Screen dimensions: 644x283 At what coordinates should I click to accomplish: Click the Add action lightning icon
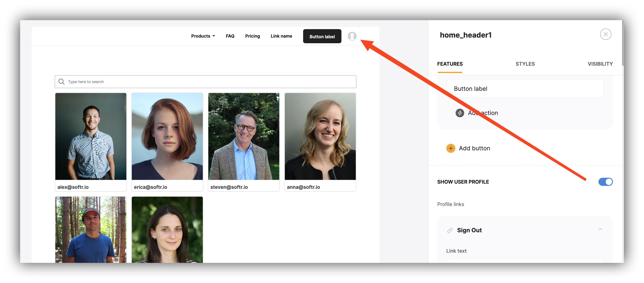(x=459, y=113)
